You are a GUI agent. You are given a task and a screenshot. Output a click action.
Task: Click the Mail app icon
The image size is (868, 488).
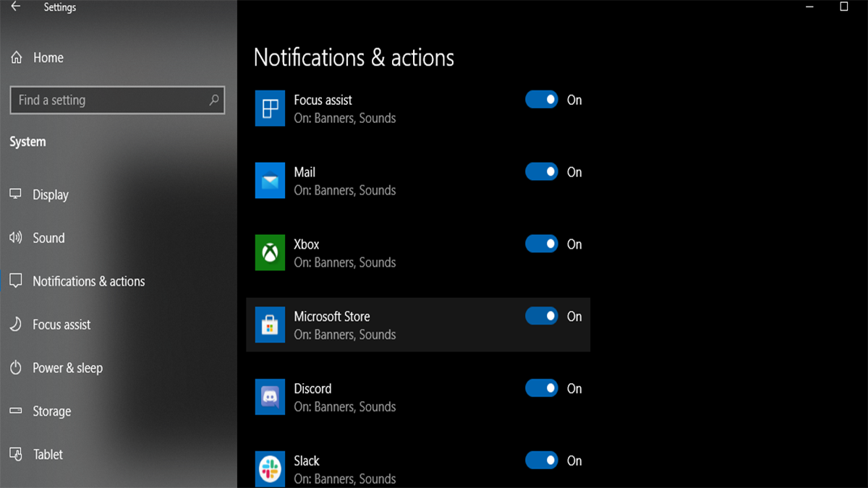click(270, 181)
